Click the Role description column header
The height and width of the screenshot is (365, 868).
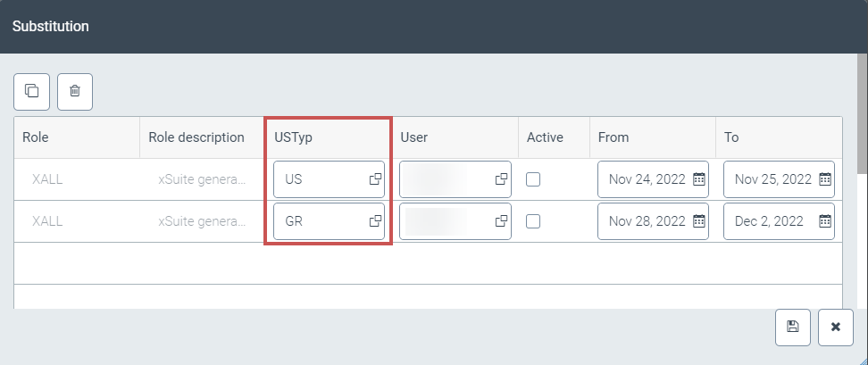[x=196, y=137]
